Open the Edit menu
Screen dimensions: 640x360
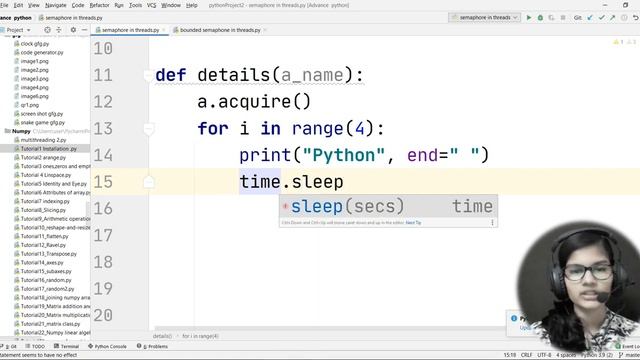[18, 5]
